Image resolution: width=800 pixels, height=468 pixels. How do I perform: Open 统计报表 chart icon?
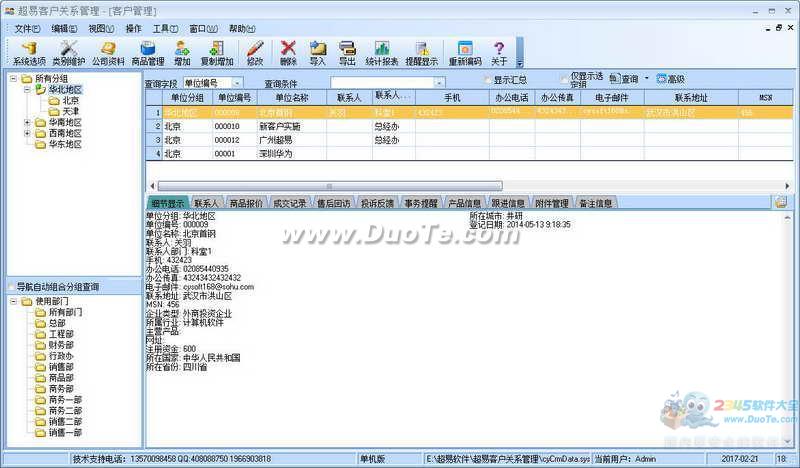point(382,52)
